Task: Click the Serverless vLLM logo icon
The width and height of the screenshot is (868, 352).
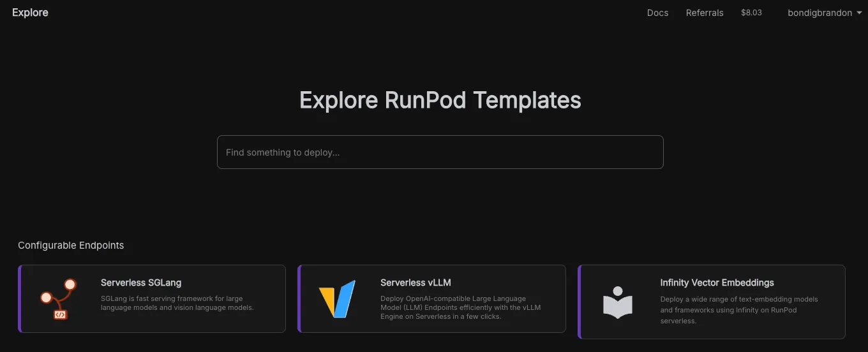Action: coord(337,298)
